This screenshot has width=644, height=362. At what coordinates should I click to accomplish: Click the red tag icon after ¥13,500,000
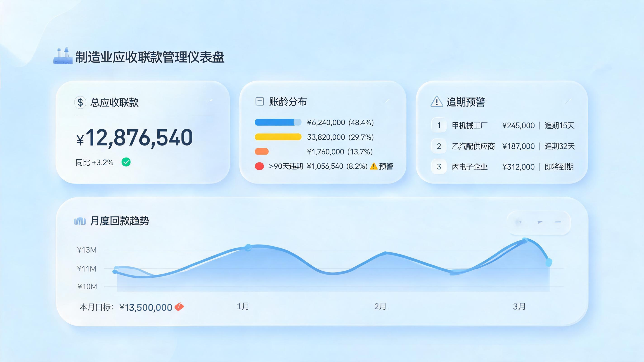point(179,307)
